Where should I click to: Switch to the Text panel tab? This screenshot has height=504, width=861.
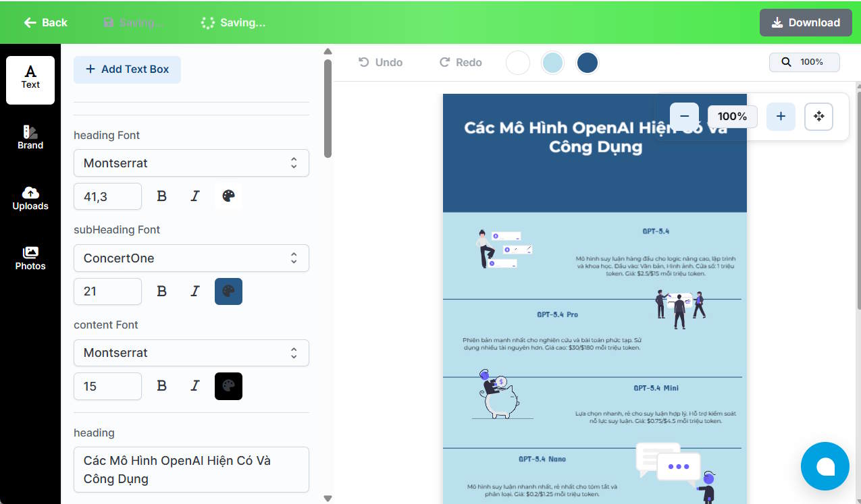pos(30,80)
